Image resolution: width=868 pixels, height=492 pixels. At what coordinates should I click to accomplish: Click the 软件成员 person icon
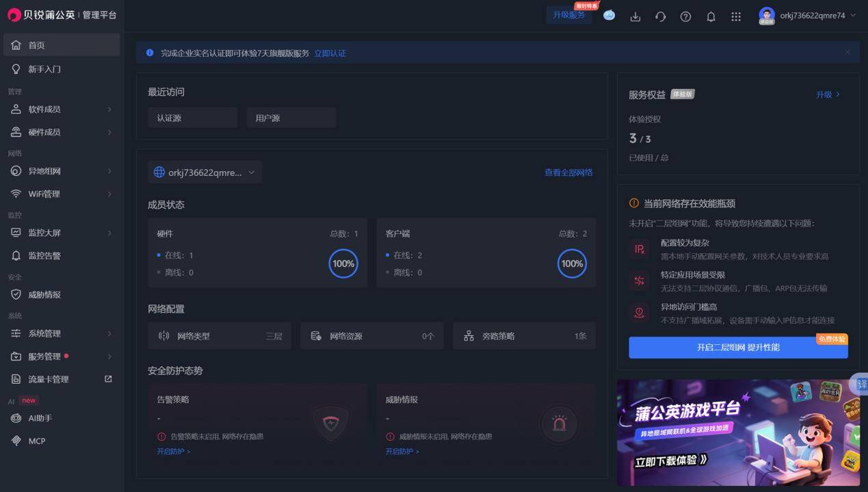pos(16,109)
